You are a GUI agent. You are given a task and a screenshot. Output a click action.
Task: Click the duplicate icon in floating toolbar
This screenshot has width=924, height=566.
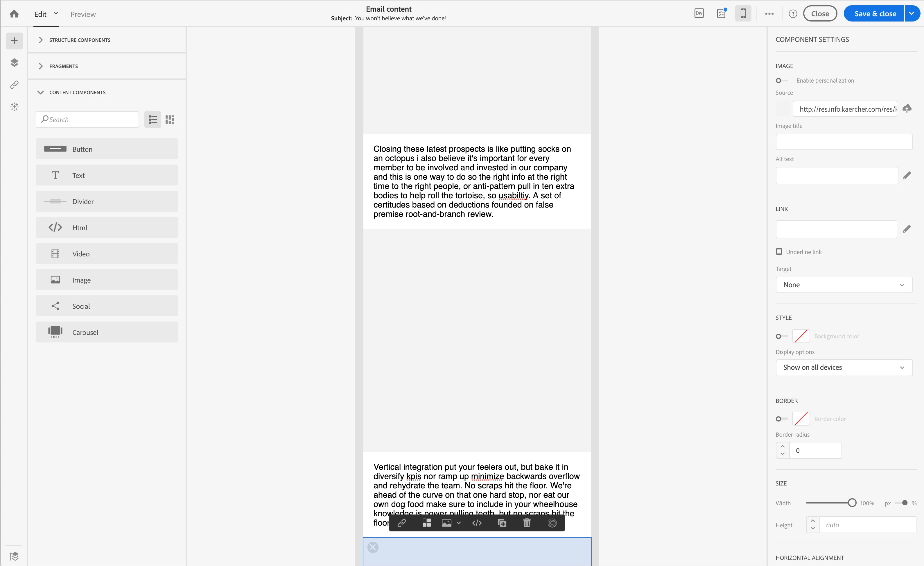tap(502, 523)
